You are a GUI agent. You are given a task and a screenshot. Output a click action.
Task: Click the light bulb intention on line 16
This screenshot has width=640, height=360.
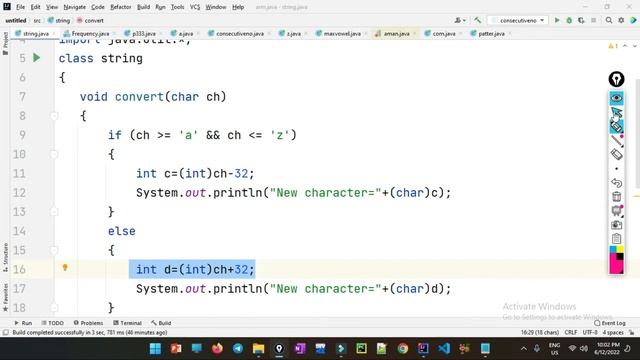65,267
